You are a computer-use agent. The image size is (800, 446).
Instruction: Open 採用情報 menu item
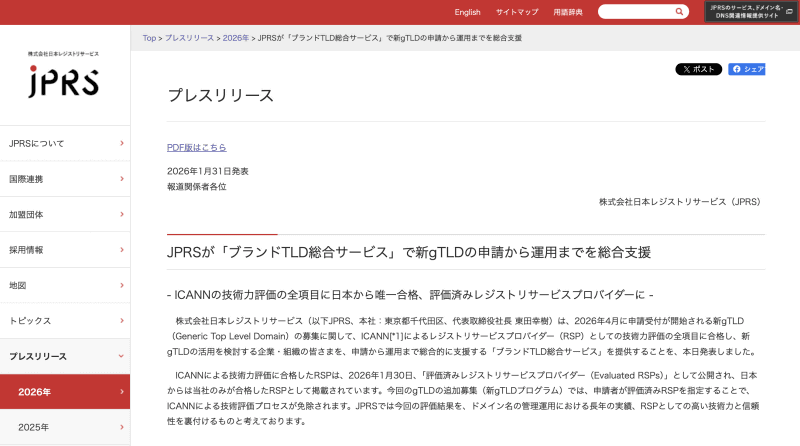(x=65, y=250)
